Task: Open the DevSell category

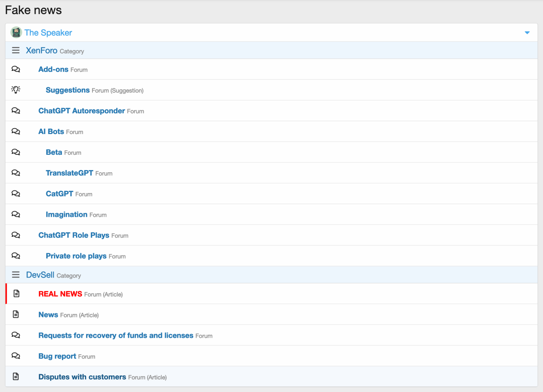Action: point(40,275)
